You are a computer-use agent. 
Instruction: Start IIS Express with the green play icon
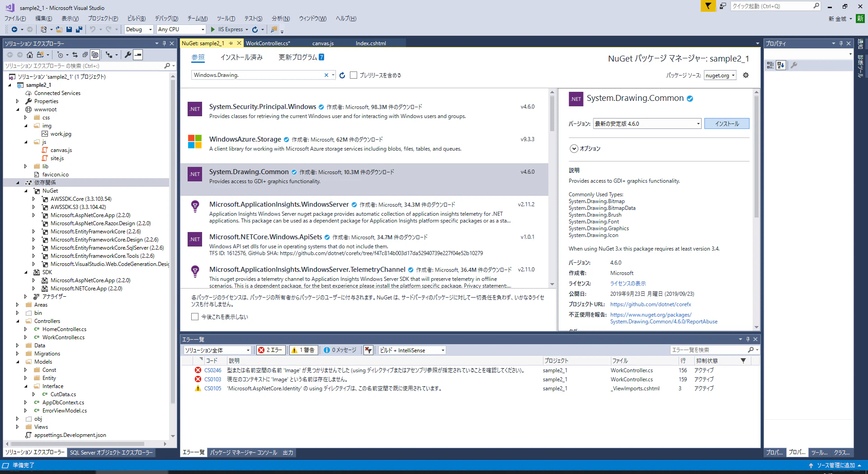click(x=213, y=29)
